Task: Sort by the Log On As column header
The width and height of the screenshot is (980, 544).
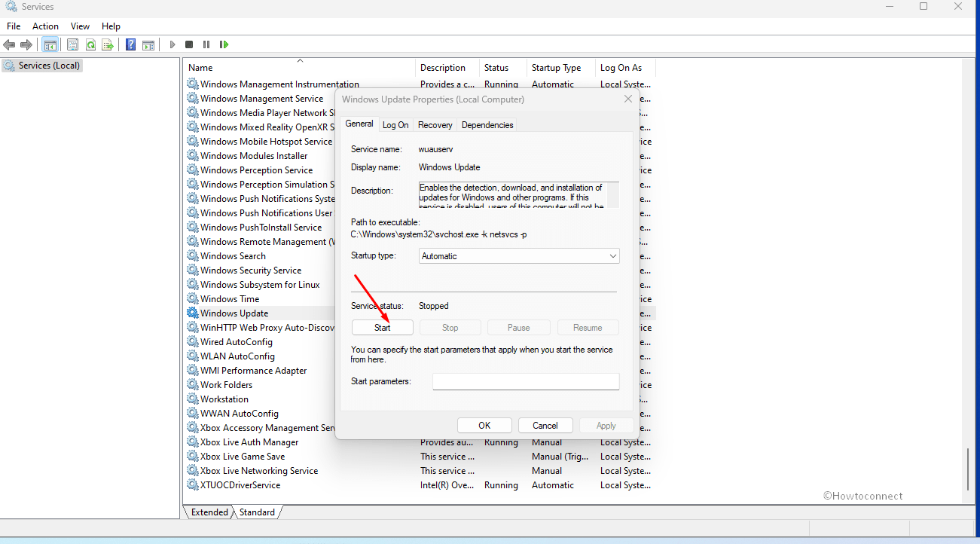Action: pos(625,67)
